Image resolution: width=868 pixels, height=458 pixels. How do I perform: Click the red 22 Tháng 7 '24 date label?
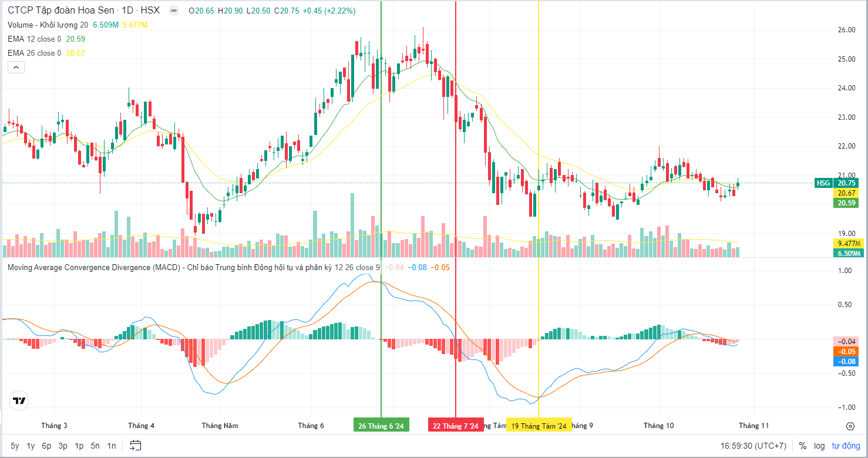tap(456, 426)
